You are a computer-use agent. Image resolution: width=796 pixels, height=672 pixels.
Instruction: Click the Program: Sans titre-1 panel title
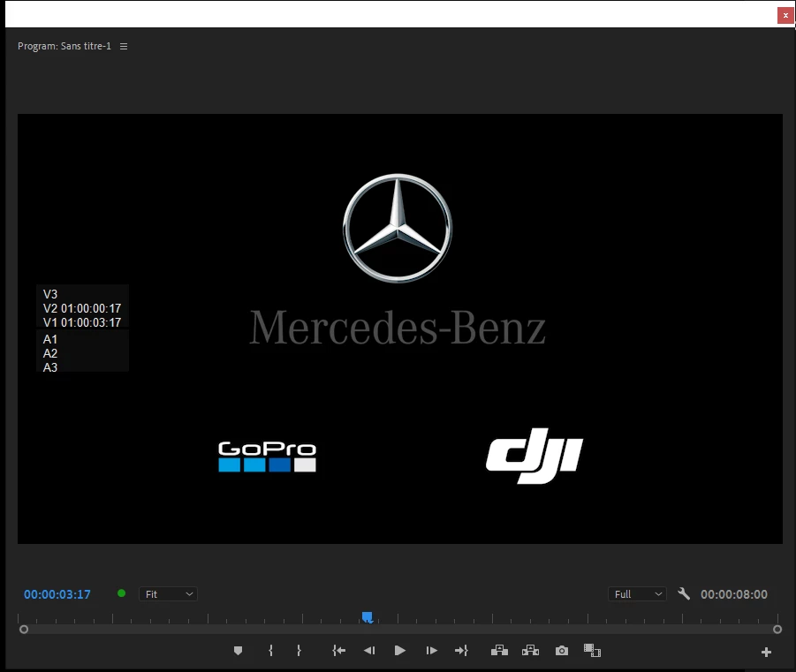[x=64, y=46]
